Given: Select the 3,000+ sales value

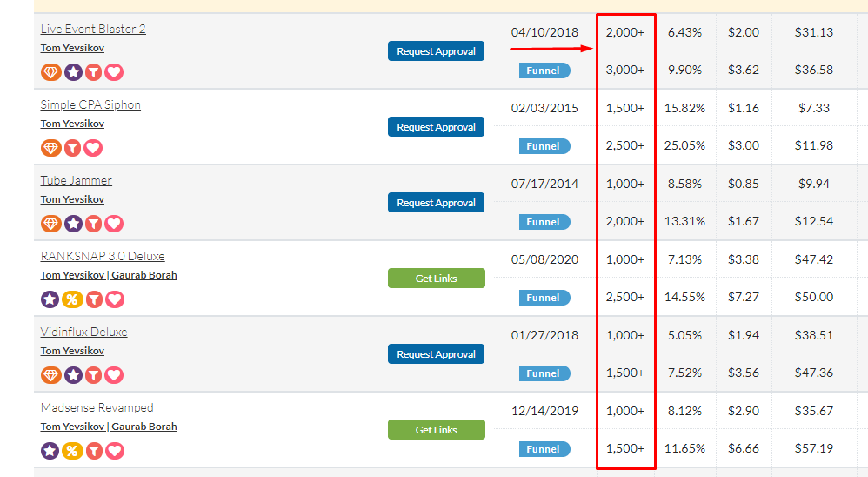Looking at the screenshot, I should click(625, 70).
